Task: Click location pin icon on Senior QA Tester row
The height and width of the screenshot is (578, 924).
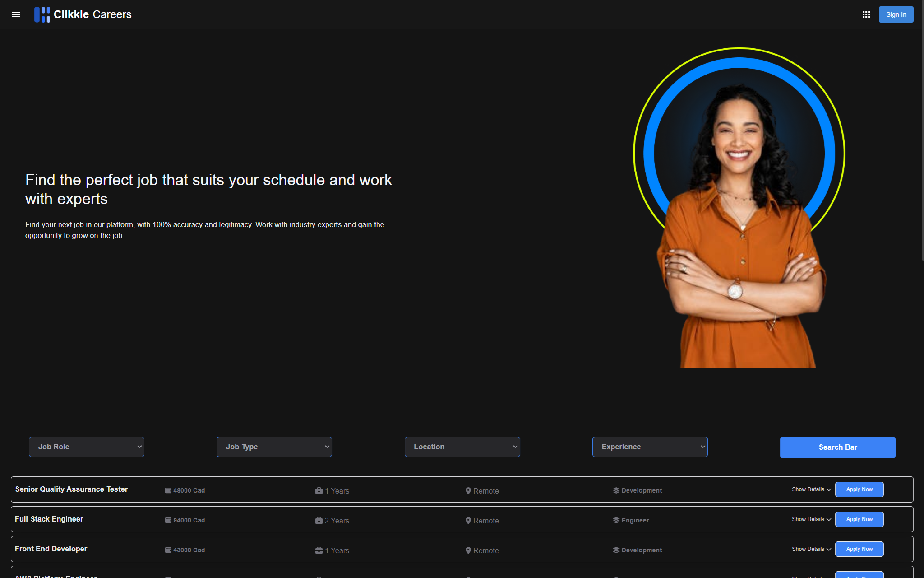Action: pos(468,491)
